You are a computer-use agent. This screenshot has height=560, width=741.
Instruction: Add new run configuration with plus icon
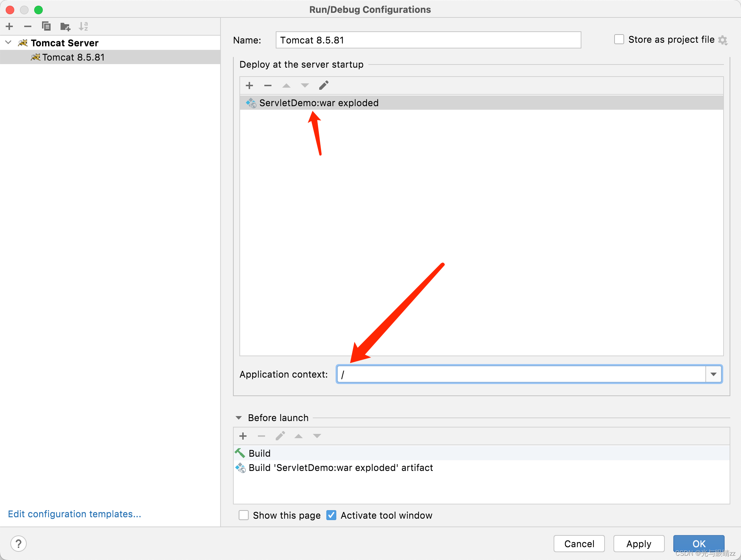pos(10,26)
